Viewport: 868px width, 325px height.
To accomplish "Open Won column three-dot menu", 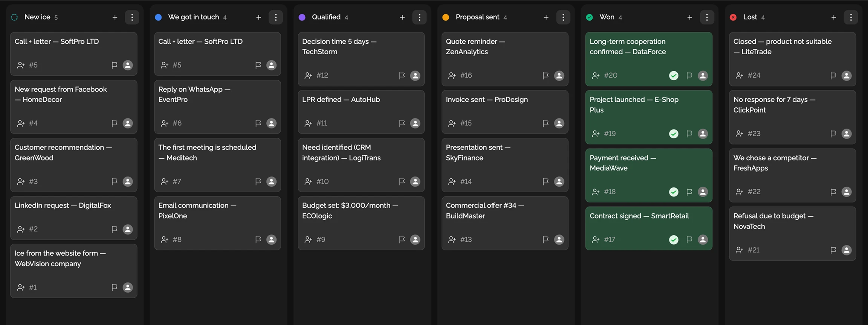I will tap(707, 17).
